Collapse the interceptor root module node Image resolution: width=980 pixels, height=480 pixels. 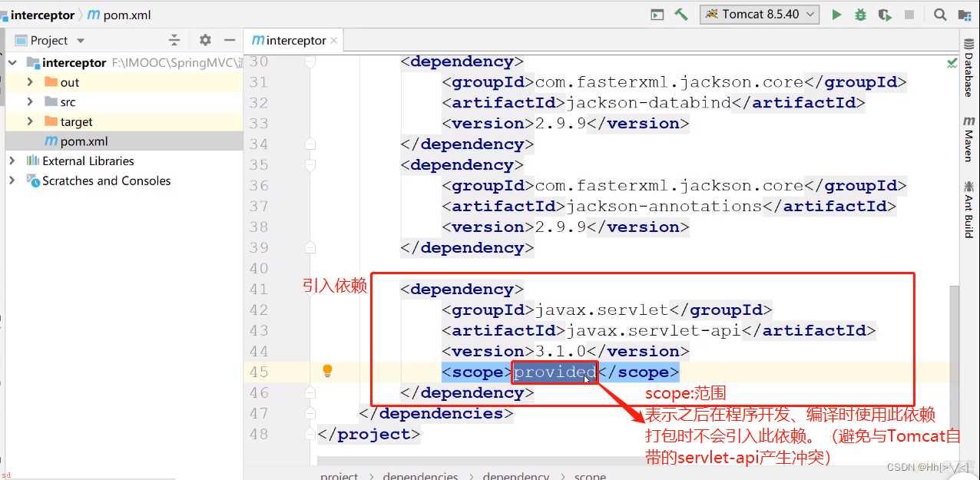11,62
